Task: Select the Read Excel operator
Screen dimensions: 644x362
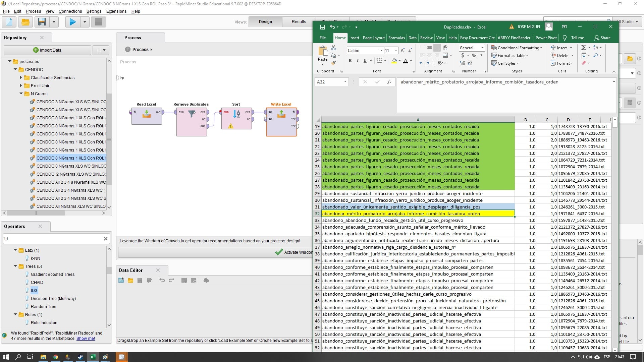Action: [147, 116]
